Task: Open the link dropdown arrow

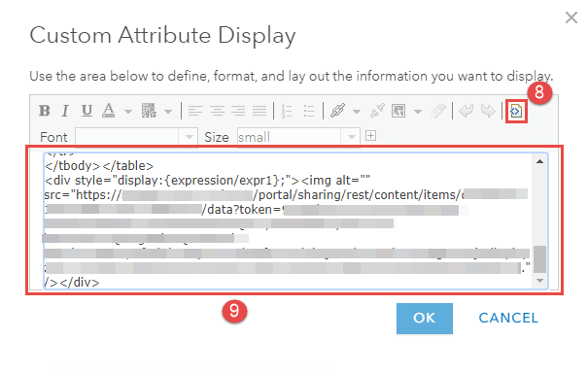Action: click(x=357, y=112)
